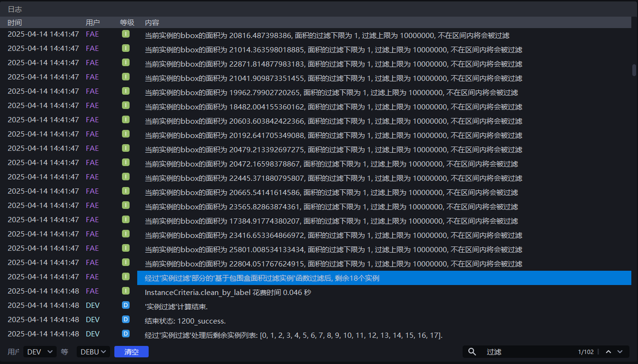Click the info level icon on the highlighted row
Screen dimensions: 638x364
click(126, 277)
